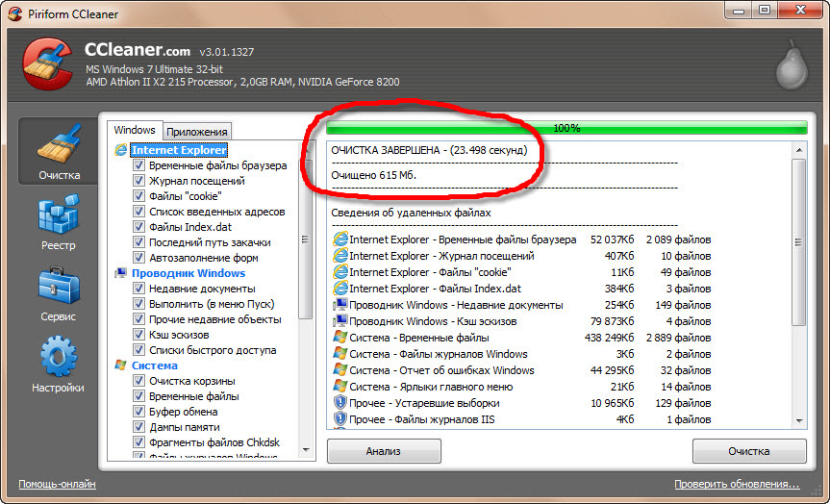Viewport: 830px width, 504px height.
Task: Select the Internet Explorer tree heading
Action: pyautogui.click(x=179, y=150)
